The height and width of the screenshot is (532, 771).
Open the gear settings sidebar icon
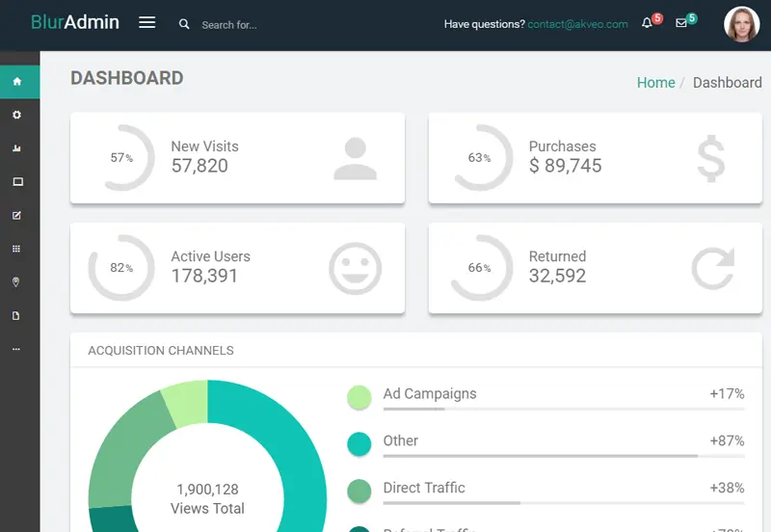point(16,115)
